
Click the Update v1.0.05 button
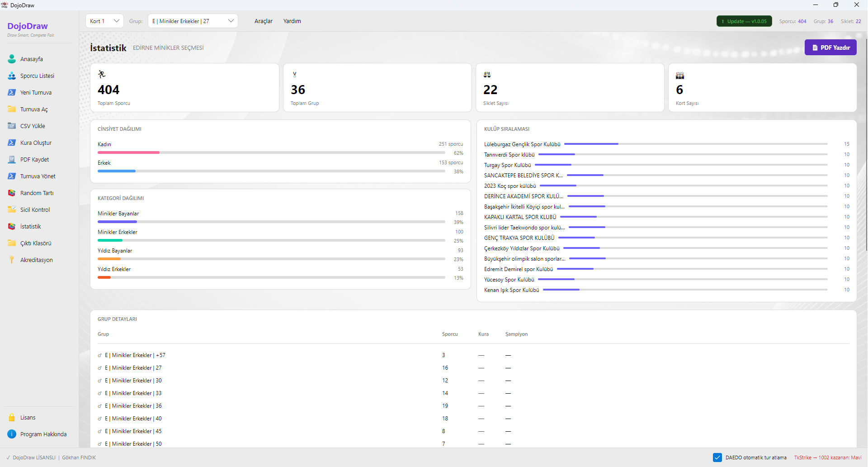pos(744,21)
